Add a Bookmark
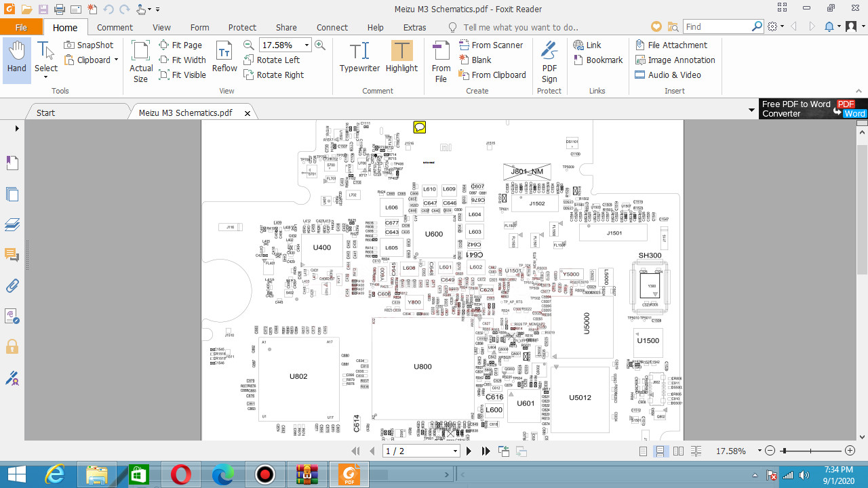 click(x=598, y=60)
